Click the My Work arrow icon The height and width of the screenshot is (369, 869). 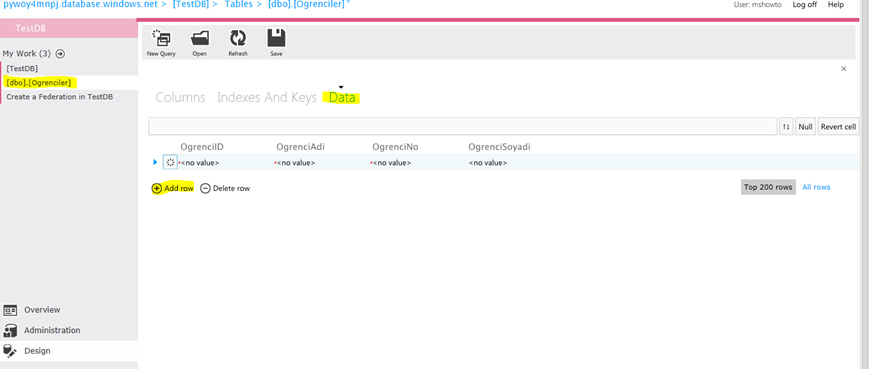point(60,54)
